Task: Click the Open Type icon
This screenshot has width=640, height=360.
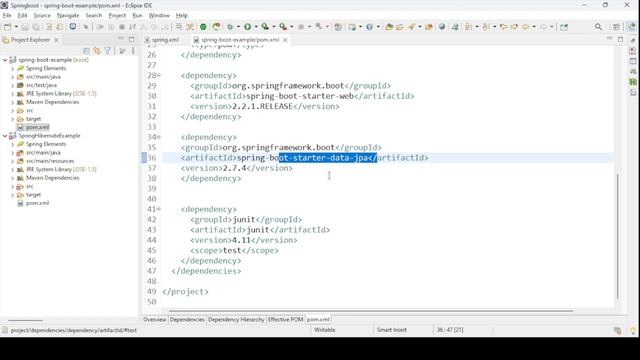Action: coord(389,27)
